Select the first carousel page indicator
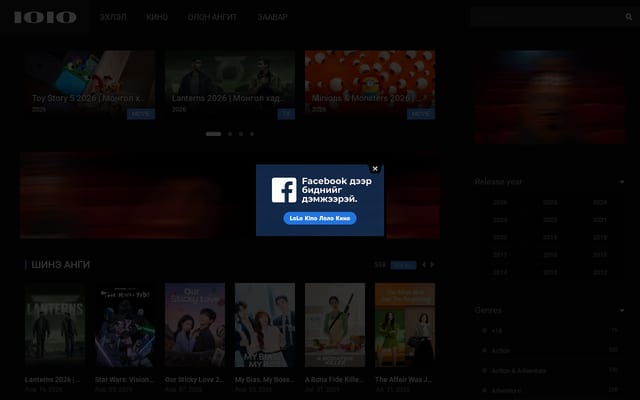Screen dimensions: 640x400 [213, 134]
